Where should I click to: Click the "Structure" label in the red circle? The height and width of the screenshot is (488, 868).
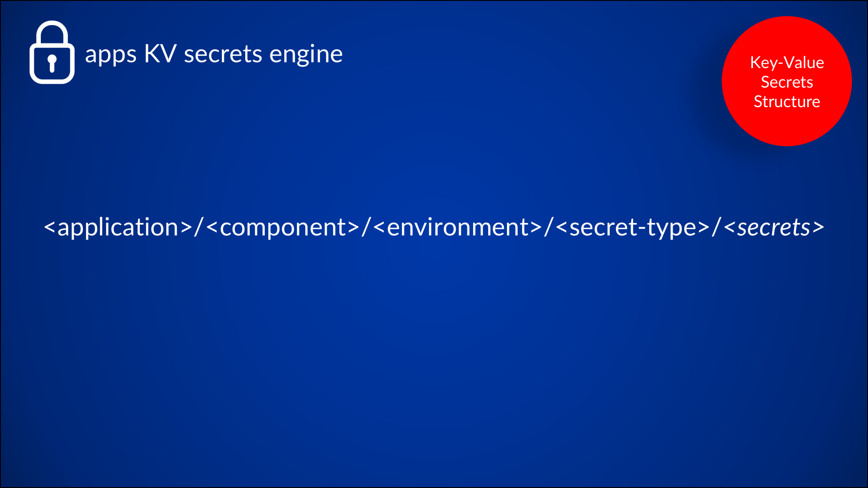[787, 102]
